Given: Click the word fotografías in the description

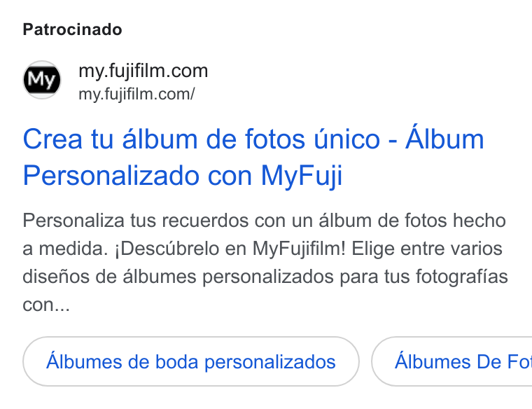Looking at the screenshot, I should point(462,277).
